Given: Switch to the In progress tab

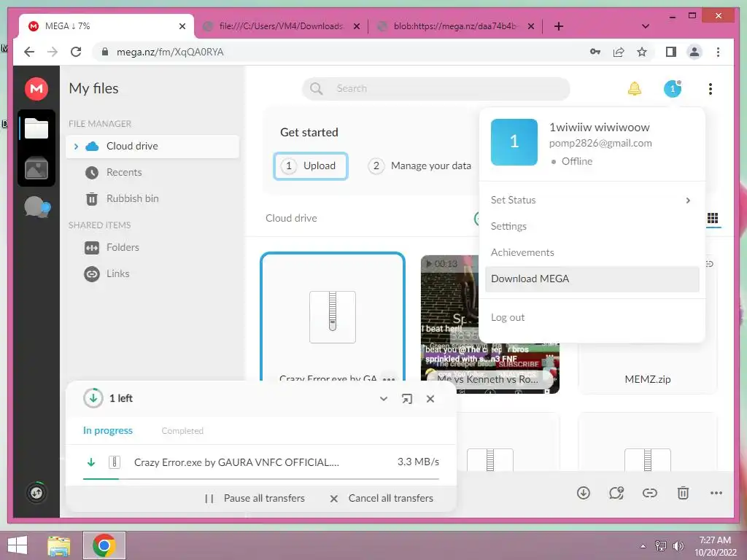Looking at the screenshot, I should pos(108,430).
